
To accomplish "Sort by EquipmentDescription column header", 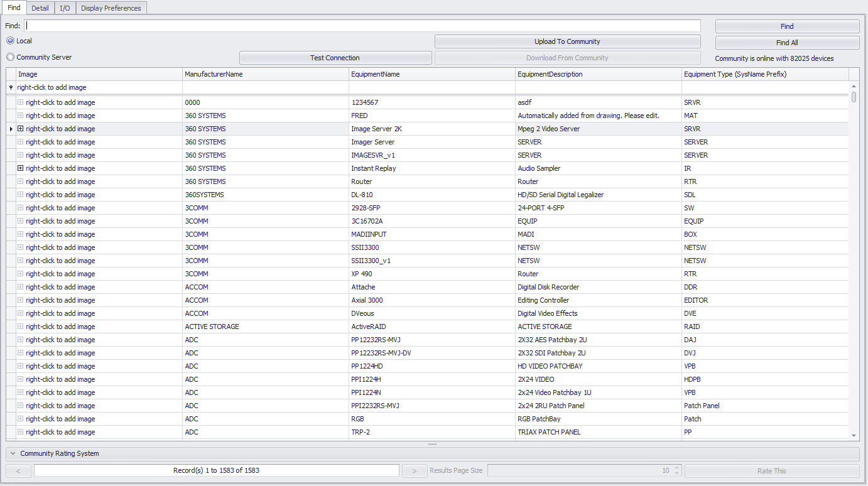I will point(599,74).
